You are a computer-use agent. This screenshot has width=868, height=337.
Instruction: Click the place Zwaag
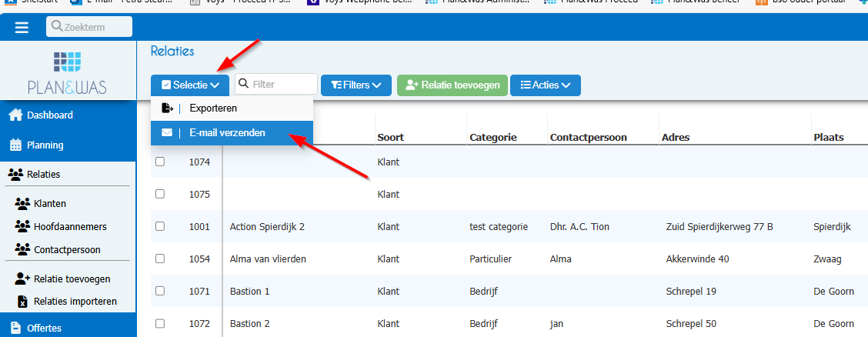coord(826,259)
